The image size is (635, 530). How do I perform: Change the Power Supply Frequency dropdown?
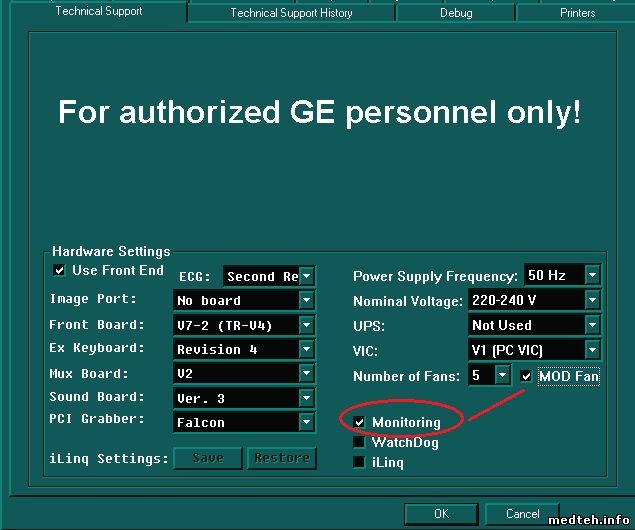pyautogui.click(x=592, y=275)
